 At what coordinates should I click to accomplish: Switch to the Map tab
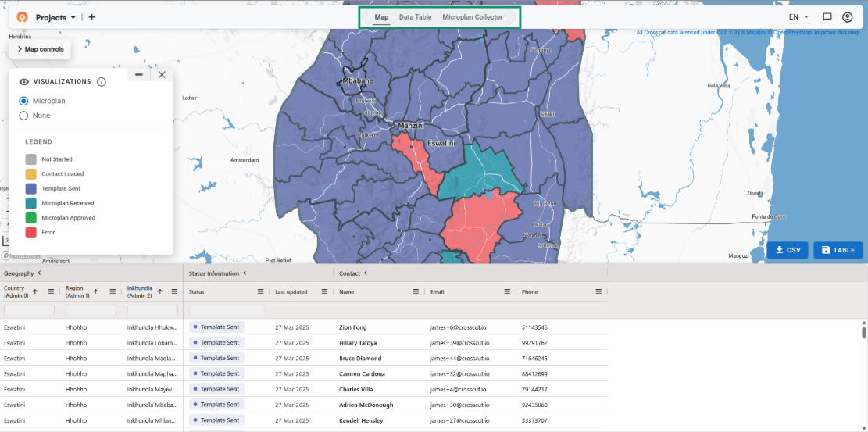point(381,17)
